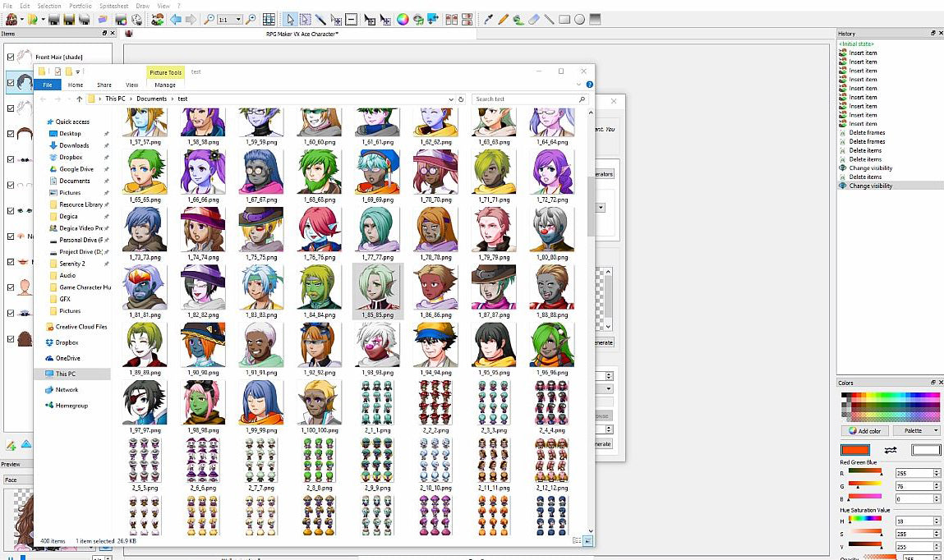The image size is (944, 560).
Task: Select the rectangle selection tool
Action: point(306,19)
